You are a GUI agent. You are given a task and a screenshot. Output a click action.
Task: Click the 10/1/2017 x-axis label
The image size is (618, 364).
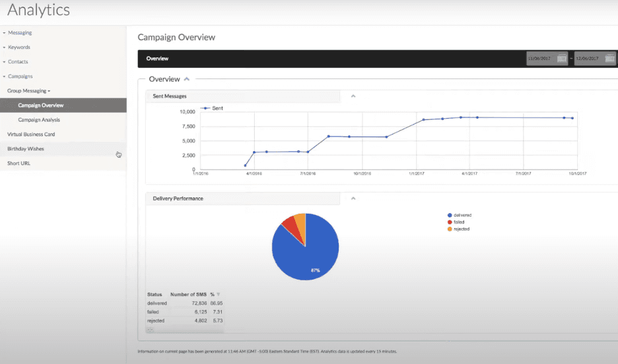(x=578, y=173)
